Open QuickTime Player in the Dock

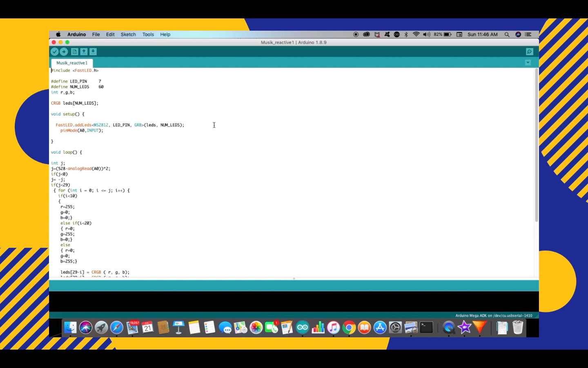point(449,328)
